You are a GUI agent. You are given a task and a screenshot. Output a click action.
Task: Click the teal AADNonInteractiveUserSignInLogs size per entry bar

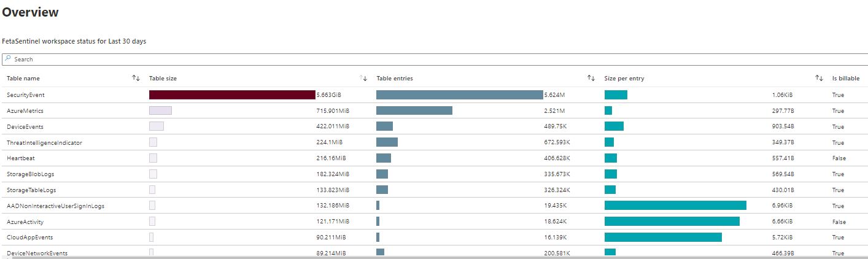(x=675, y=206)
